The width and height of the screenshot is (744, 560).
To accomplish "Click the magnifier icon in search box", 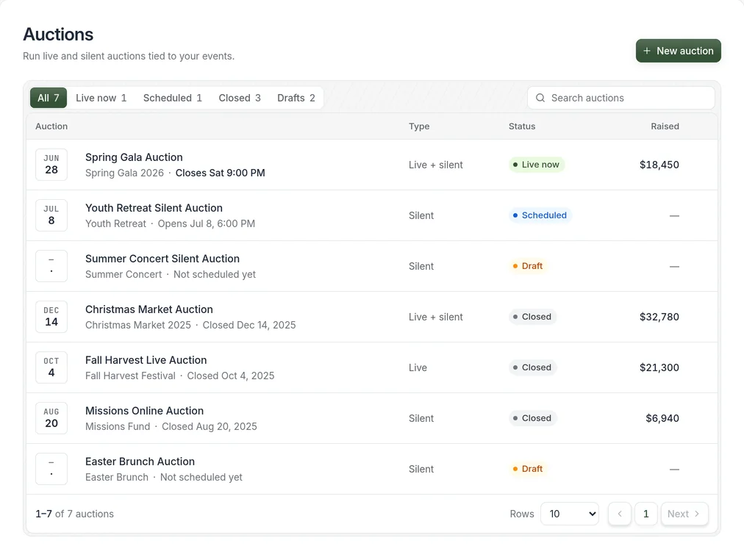I will coord(540,98).
